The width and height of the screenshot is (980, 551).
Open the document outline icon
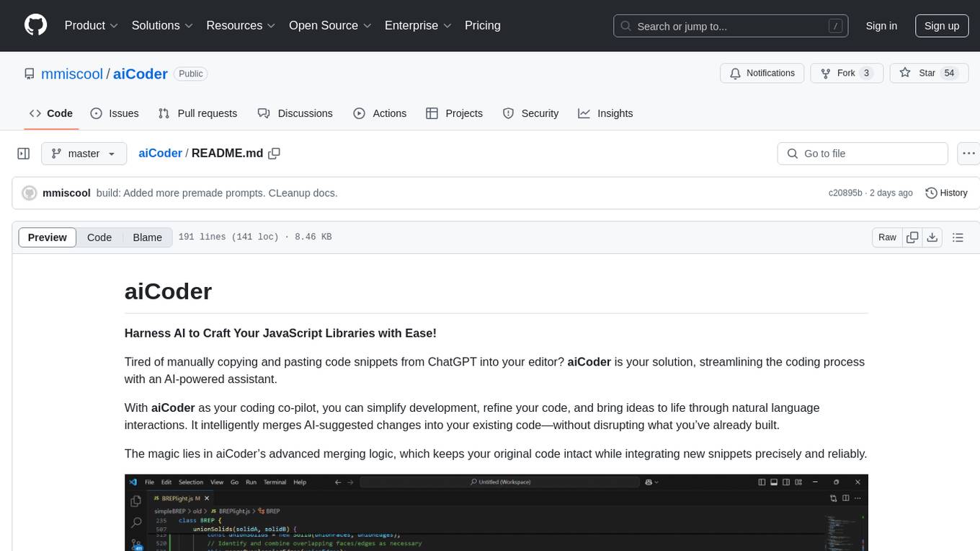pos(958,237)
